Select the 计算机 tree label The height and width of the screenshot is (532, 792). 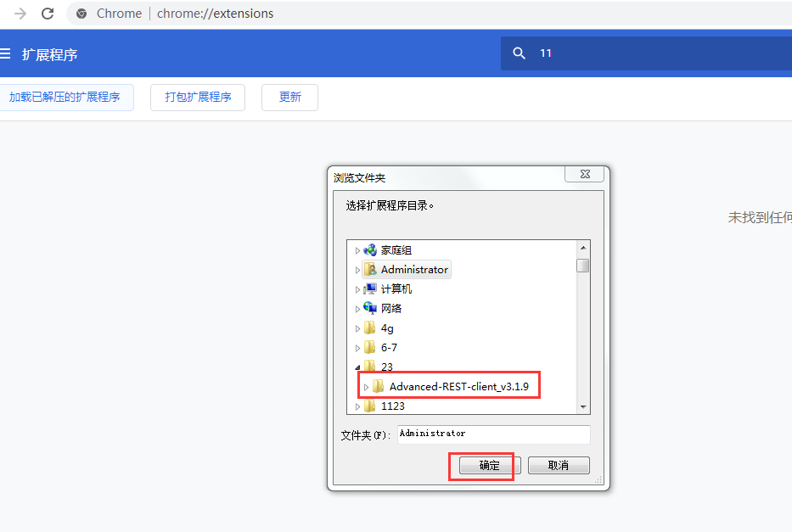pyautogui.click(x=396, y=289)
